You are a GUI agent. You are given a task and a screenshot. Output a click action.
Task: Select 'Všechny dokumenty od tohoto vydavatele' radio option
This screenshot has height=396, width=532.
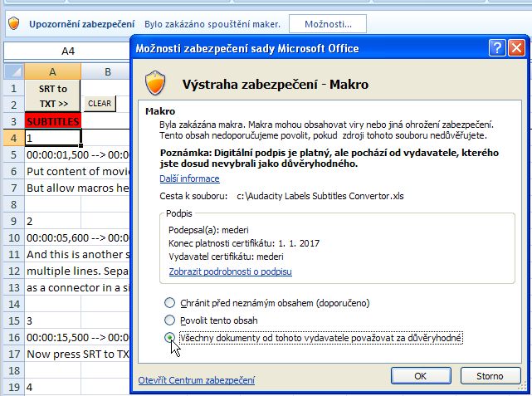169,338
